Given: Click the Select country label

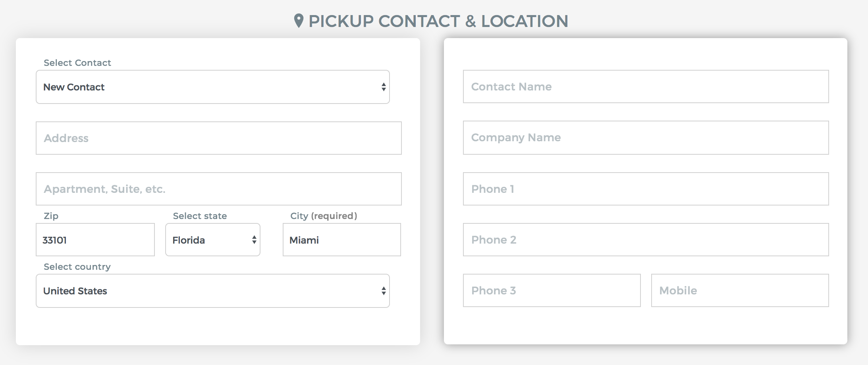Looking at the screenshot, I should [x=77, y=267].
